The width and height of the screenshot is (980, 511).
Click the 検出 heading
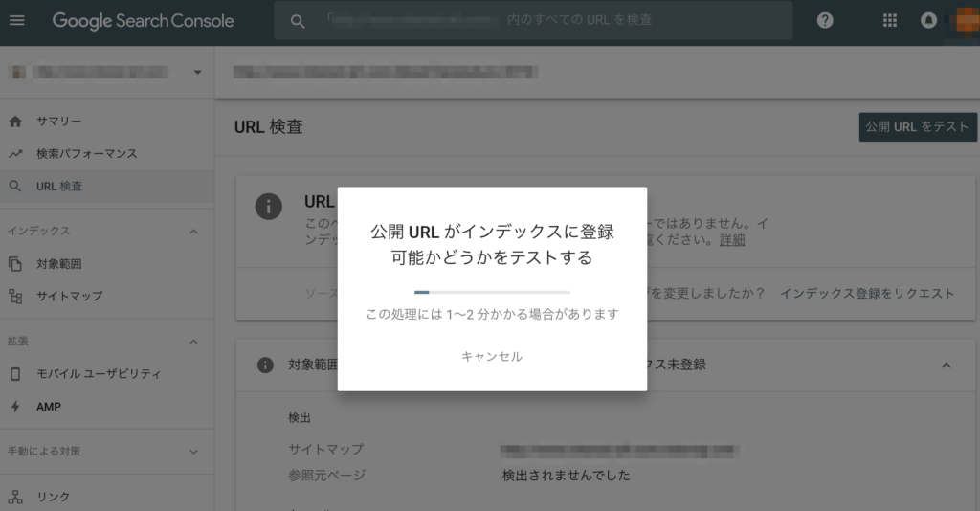(300, 418)
